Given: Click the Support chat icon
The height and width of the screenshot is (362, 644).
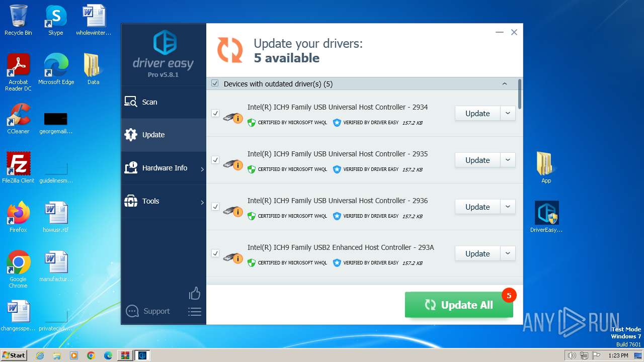Looking at the screenshot, I should coord(132,311).
